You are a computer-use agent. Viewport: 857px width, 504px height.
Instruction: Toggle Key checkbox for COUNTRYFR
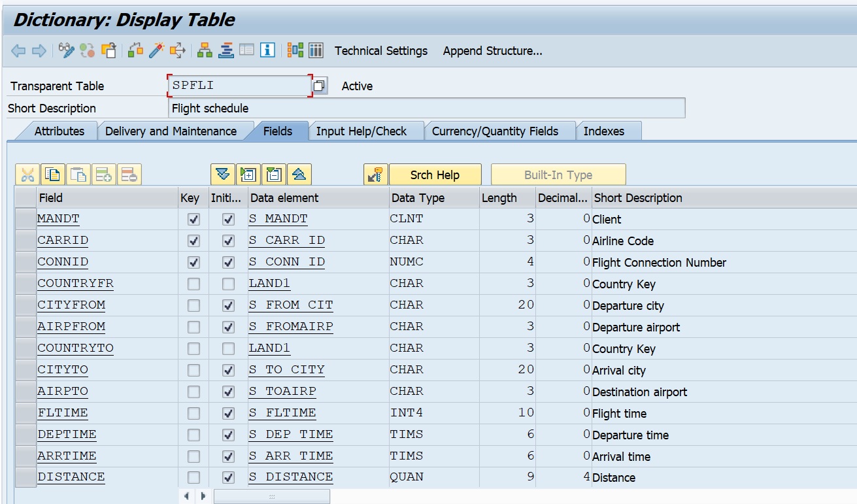(193, 284)
